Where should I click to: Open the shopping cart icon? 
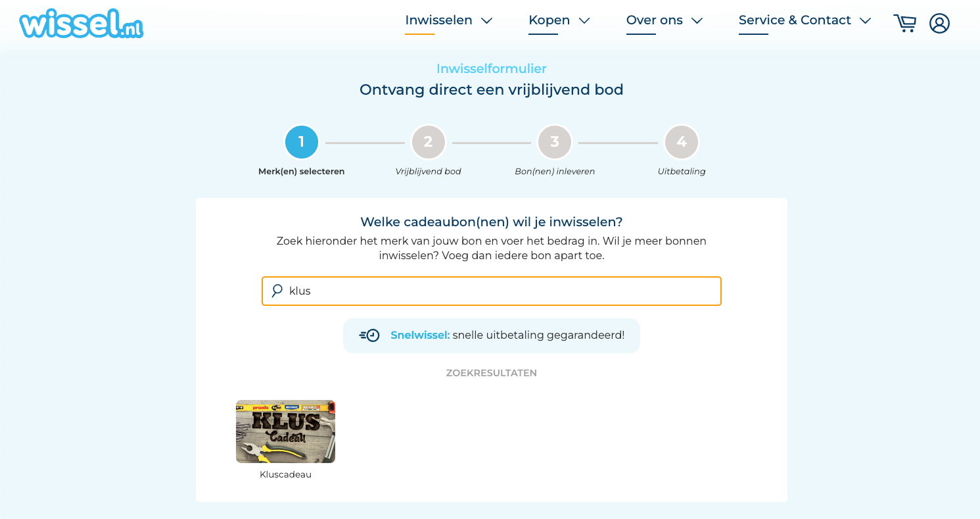click(904, 23)
